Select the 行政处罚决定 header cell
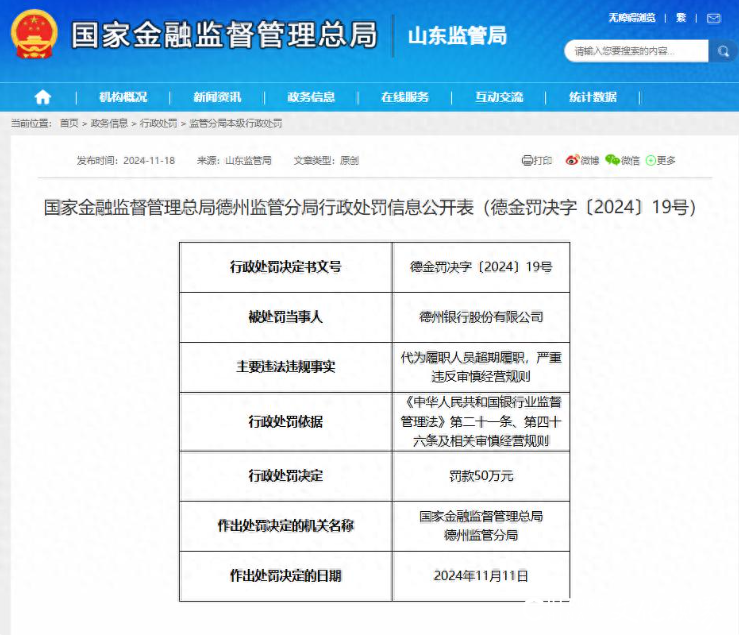The width and height of the screenshot is (739, 641). 286,476
